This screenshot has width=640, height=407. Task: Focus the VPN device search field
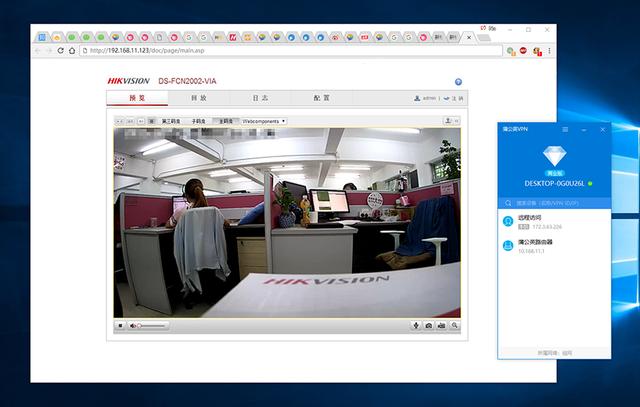click(x=554, y=203)
